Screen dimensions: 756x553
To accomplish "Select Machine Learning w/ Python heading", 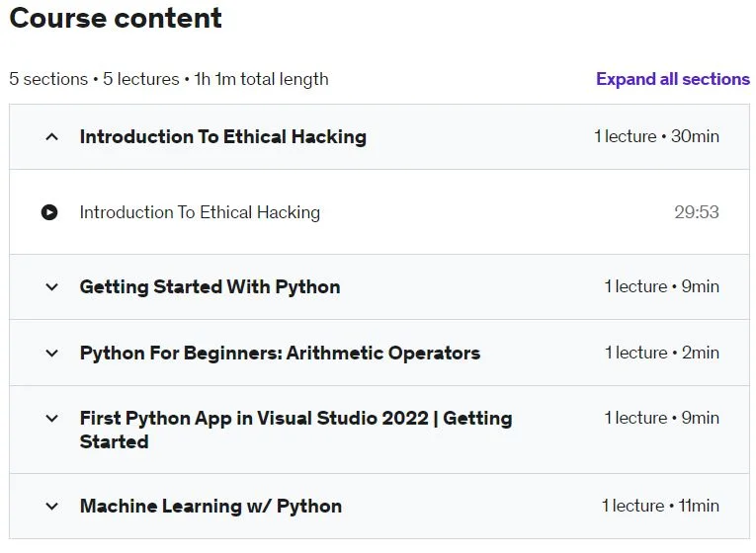I will pyautogui.click(x=210, y=507).
